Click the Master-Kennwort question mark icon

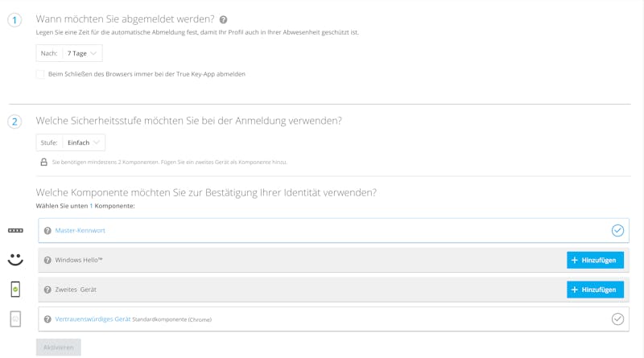[x=47, y=231]
